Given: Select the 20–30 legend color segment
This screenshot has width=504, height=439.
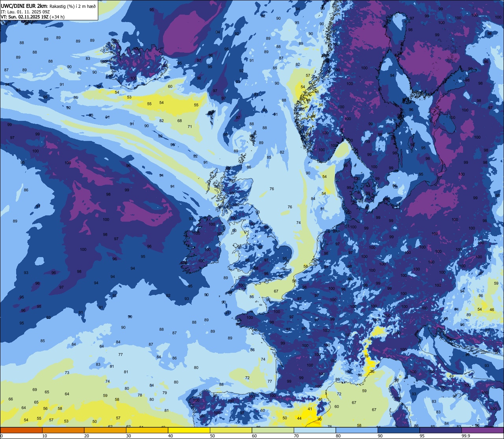Looking at the screenshot, I should pos(105,430).
